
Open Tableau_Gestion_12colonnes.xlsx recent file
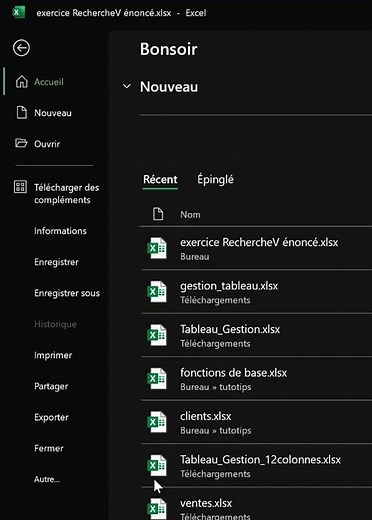click(x=260, y=460)
